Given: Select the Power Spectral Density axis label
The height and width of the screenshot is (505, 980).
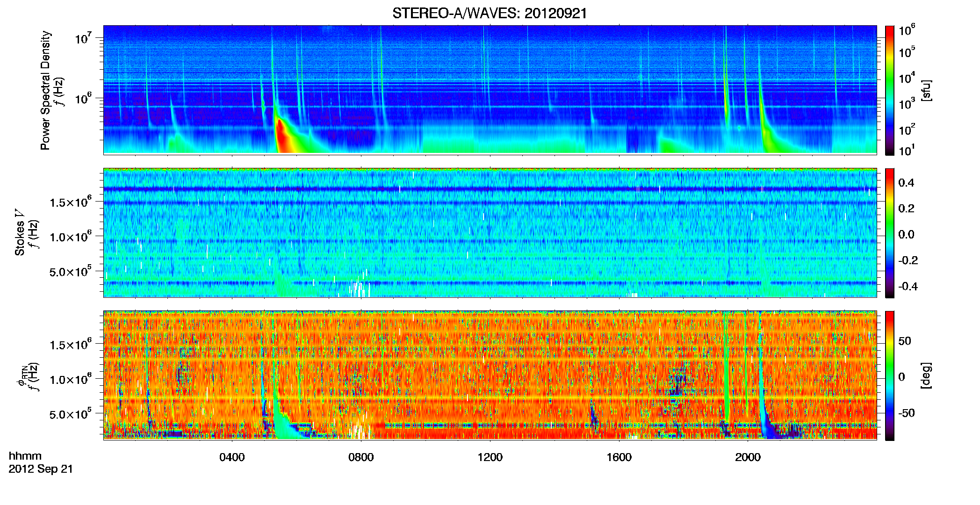Looking at the screenshot, I should tap(45, 90).
